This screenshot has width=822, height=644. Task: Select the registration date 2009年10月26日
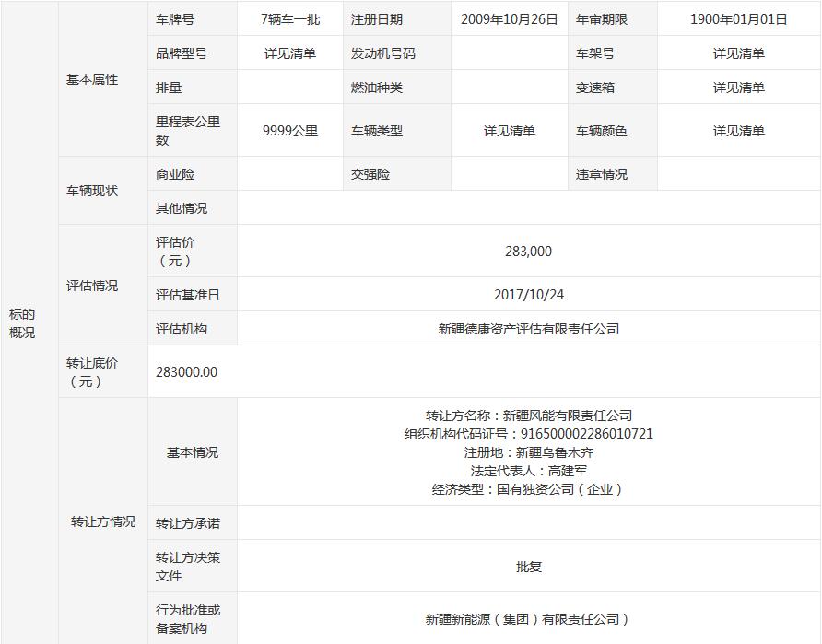click(510, 19)
